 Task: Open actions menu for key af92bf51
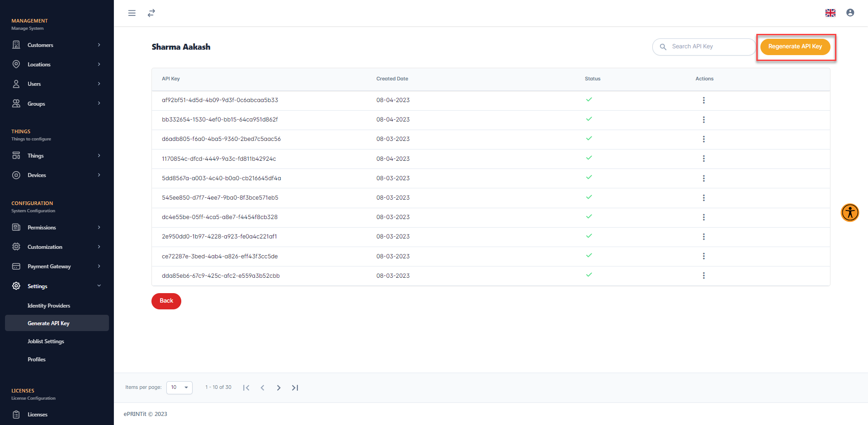pyautogui.click(x=703, y=100)
